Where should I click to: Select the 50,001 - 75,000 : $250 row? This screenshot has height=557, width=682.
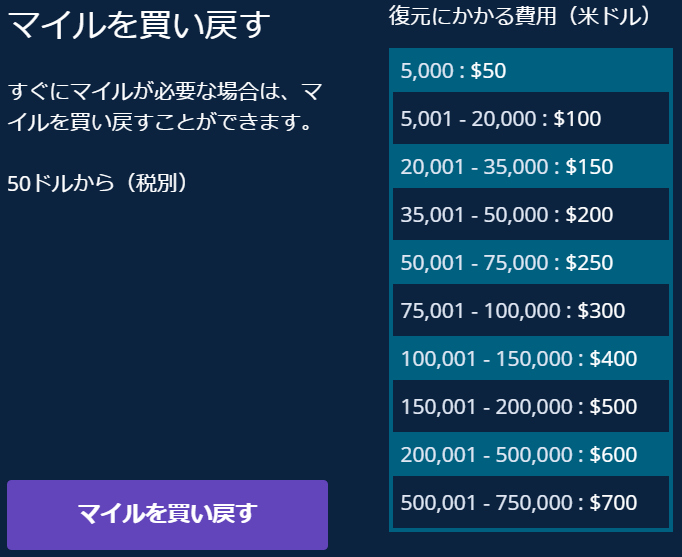(506, 263)
